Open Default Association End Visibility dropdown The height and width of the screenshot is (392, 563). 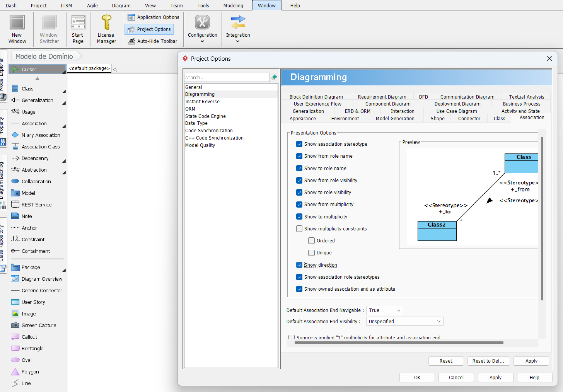(404, 321)
